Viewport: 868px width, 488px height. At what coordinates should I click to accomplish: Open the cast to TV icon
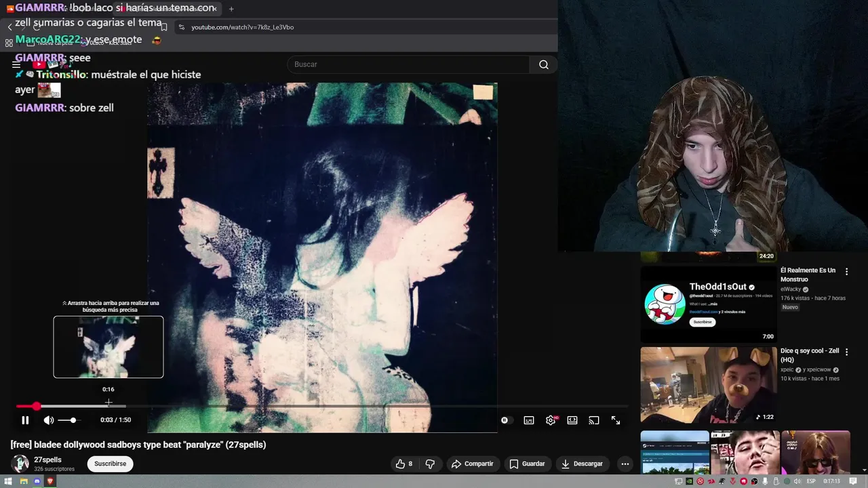pos(594,420)
